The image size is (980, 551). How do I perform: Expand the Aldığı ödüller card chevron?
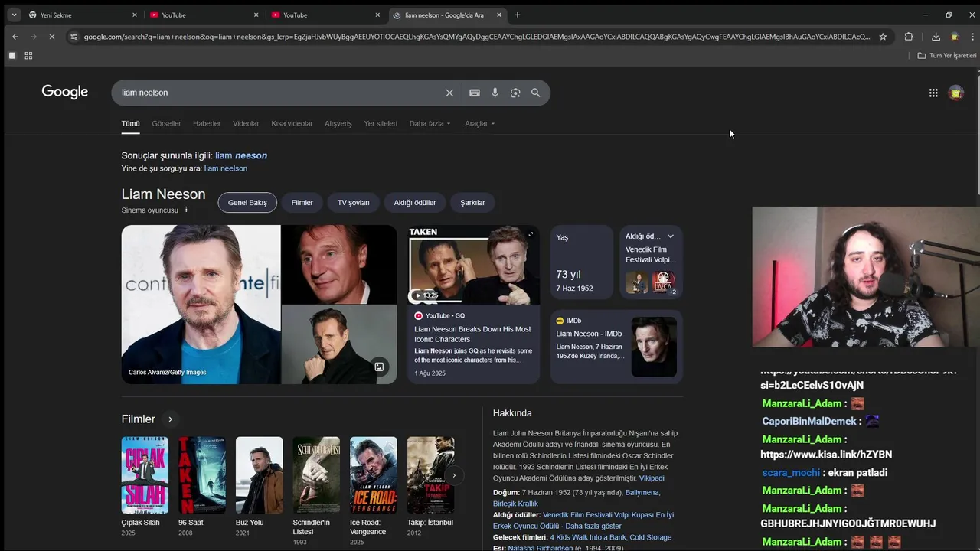(x=671, y=236)
